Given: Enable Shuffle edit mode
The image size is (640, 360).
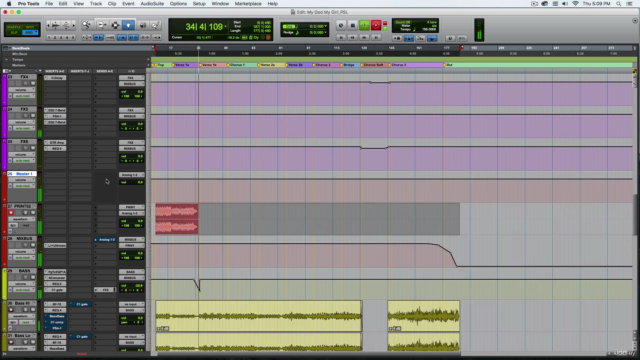Looking at the screenshot, I should (13, 27).
